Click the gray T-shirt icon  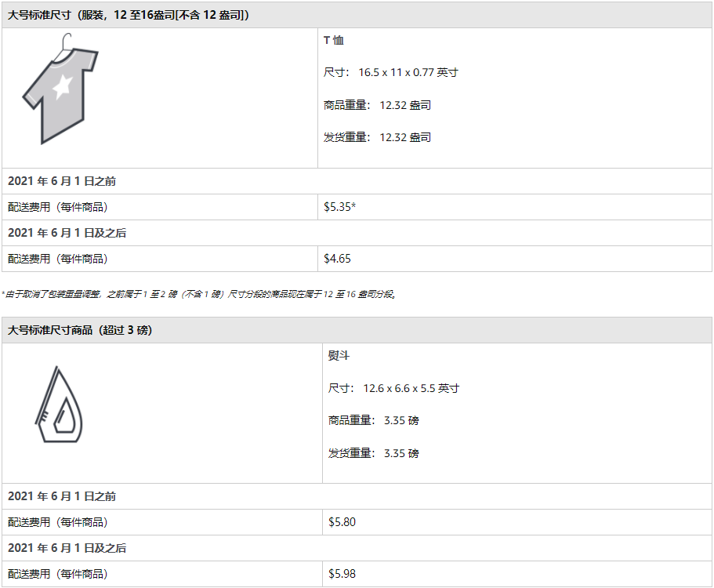pyautogui.click(x=60, y=93)
